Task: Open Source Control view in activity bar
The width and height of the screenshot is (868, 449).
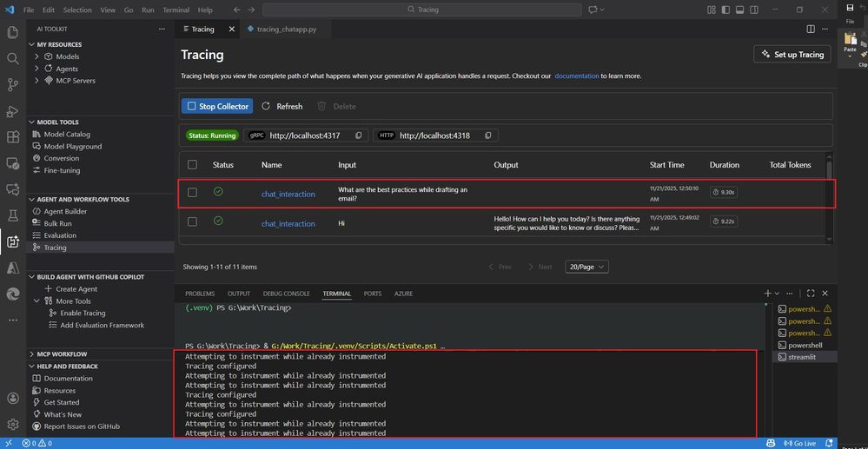Action: (13, 85)
